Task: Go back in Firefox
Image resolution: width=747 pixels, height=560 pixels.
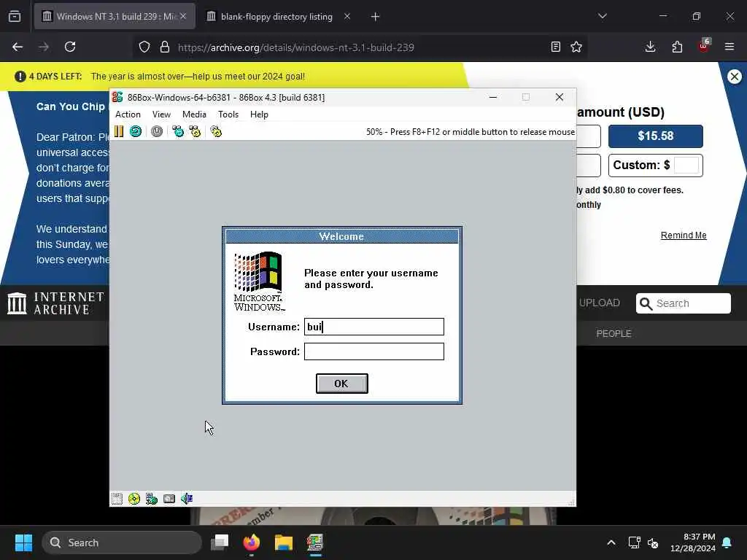Action: (x=18, y=47)
